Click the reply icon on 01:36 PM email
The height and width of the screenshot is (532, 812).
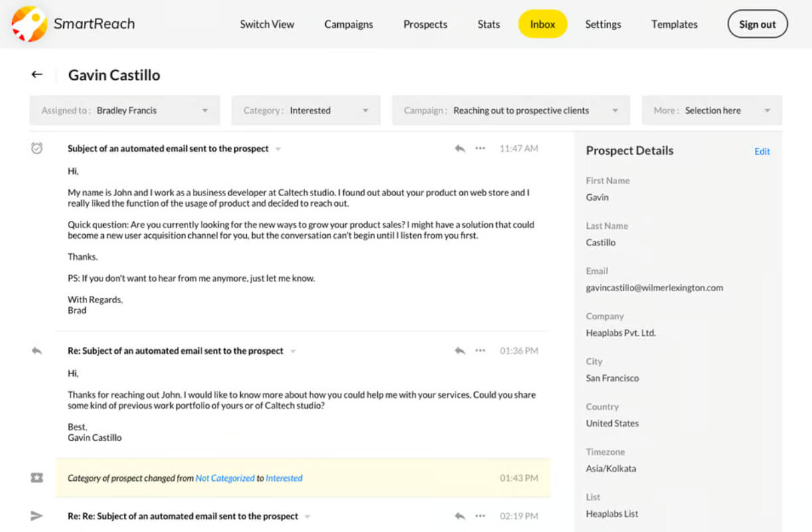click(x=460, y=350)
